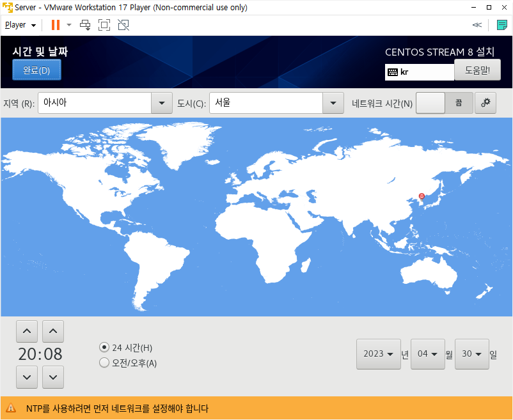Screen dimensions: 513x420
Task: Pause the virtual machine with orange pause icon
Action: 56,25
